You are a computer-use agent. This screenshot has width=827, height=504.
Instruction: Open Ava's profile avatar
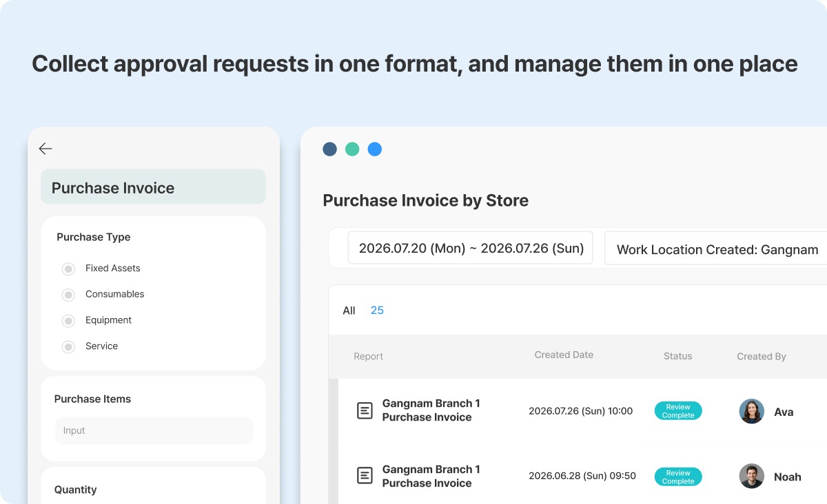[x=751, y=411]
